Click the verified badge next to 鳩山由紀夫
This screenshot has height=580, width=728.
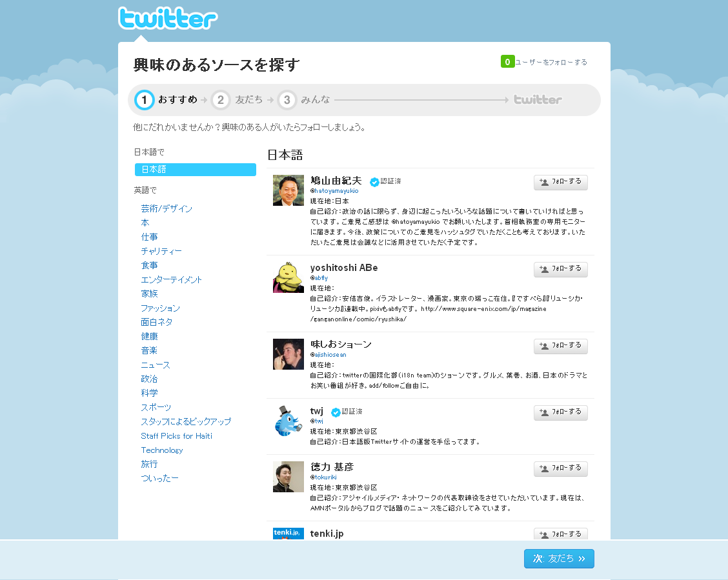(x=374, y=182)
